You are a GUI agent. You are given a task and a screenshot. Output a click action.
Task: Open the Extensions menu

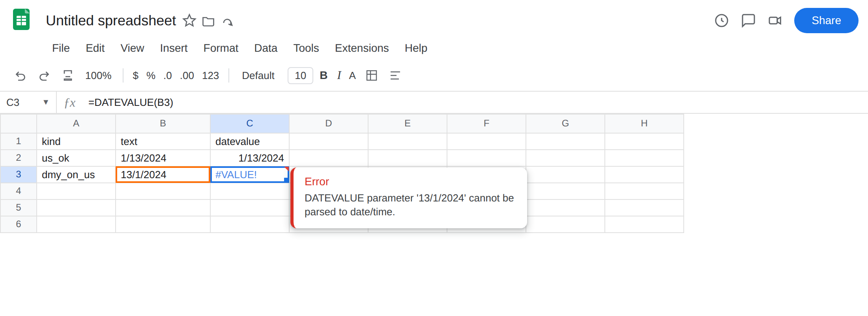click(x=362, y=48)
